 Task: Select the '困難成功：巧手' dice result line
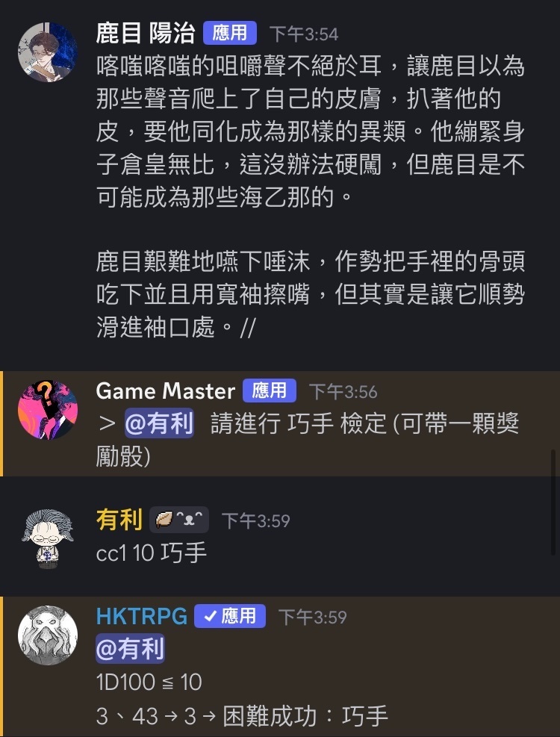[x=305, y=716]
